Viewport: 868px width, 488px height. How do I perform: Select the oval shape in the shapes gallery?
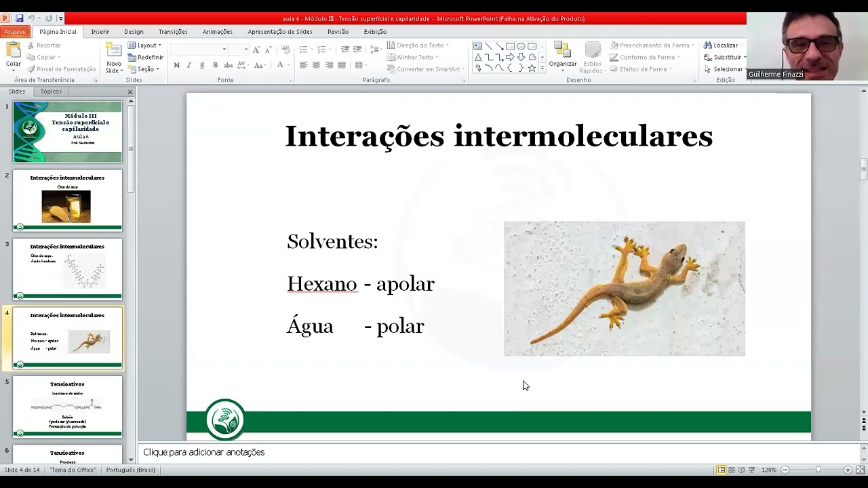point(521,46)
